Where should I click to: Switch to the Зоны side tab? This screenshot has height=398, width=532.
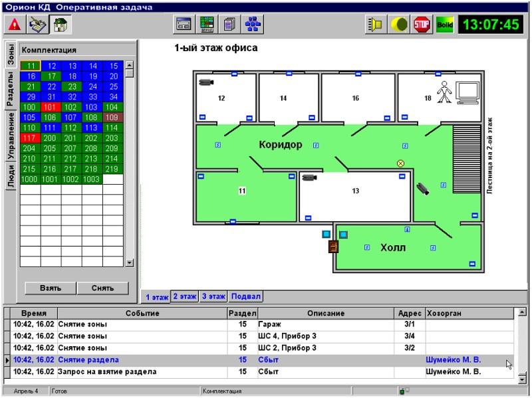11,54
